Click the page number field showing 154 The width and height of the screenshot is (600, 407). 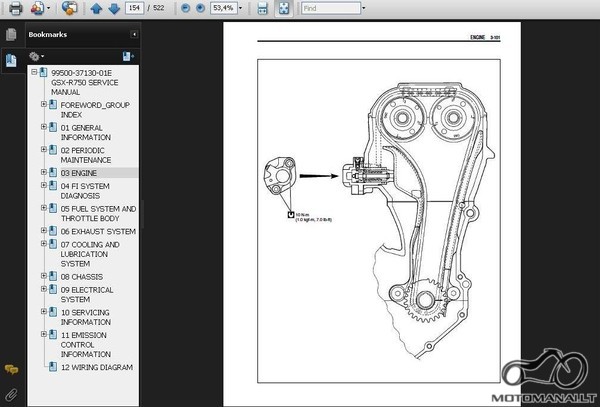pos(134,8)
